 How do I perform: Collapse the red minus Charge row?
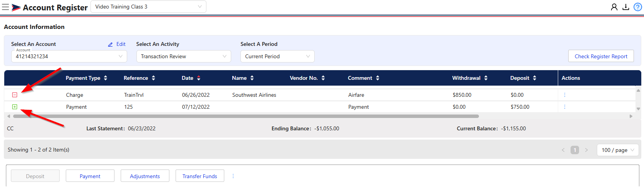click(15, 95)
